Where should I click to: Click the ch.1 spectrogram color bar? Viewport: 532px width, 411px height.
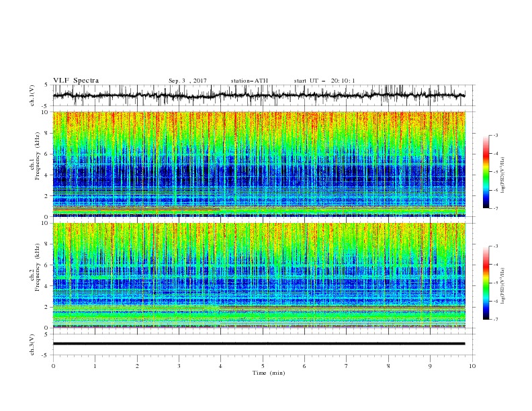point(486,172)
